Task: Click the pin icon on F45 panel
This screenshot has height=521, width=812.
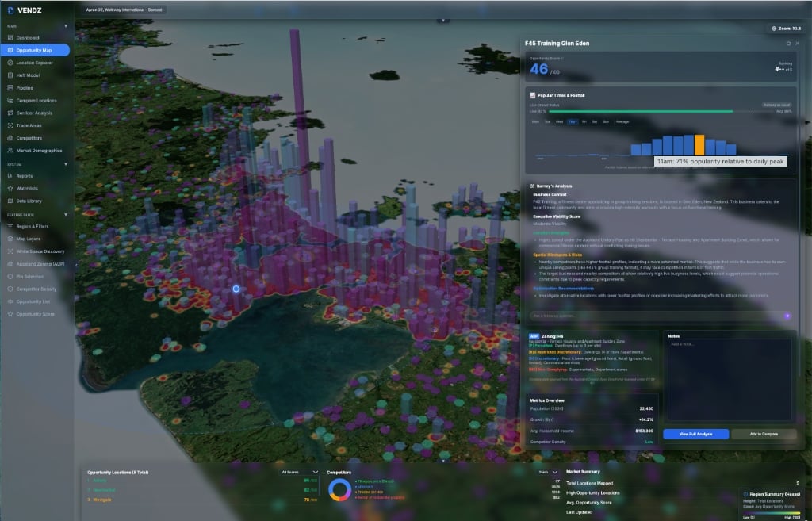Action: pos(789,44)
